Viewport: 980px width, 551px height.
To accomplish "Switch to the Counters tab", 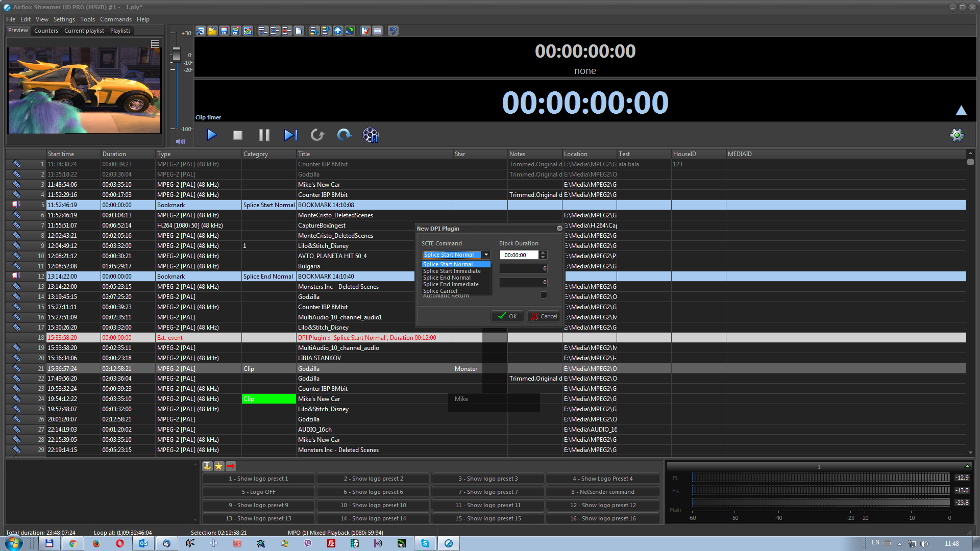I will pos(46,31).
